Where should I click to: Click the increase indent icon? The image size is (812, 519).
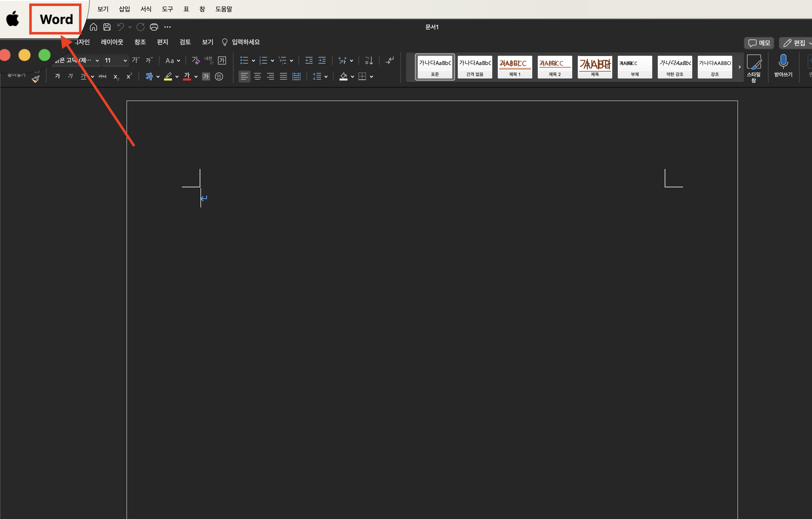(x=322, y=60)
